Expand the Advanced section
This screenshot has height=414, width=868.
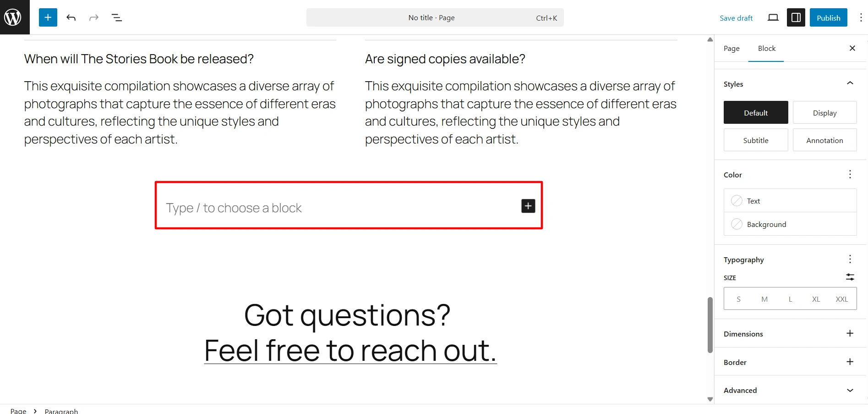point(850,390)
